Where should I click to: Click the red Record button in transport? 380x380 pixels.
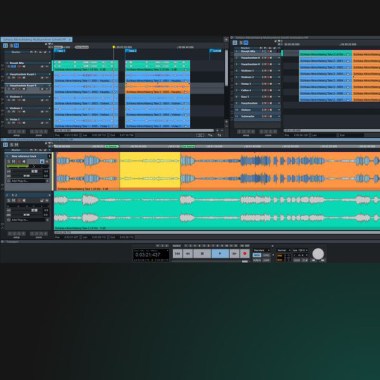coord(245,254)
